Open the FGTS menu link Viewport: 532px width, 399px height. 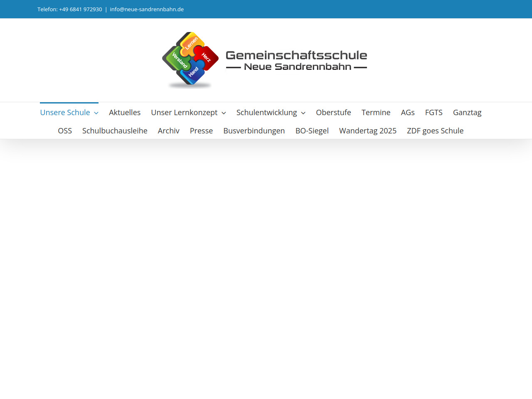click(433, 113)
